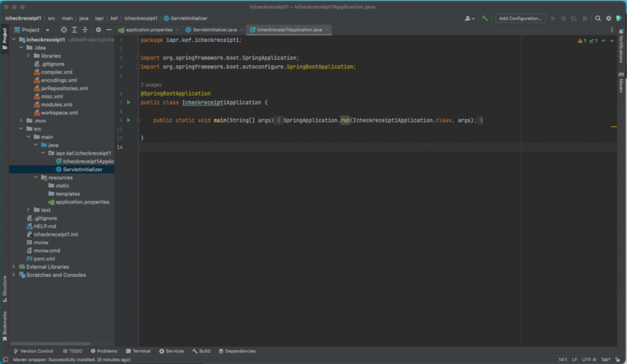Expand External Libraries node
Screen dimensions: 627x364
point(13,267)
